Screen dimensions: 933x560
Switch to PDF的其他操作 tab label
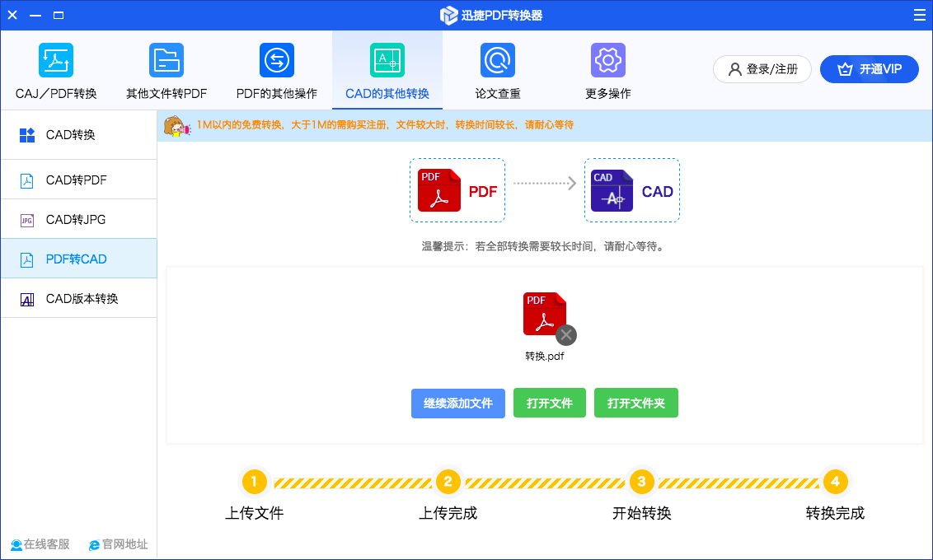click(277, 94)
